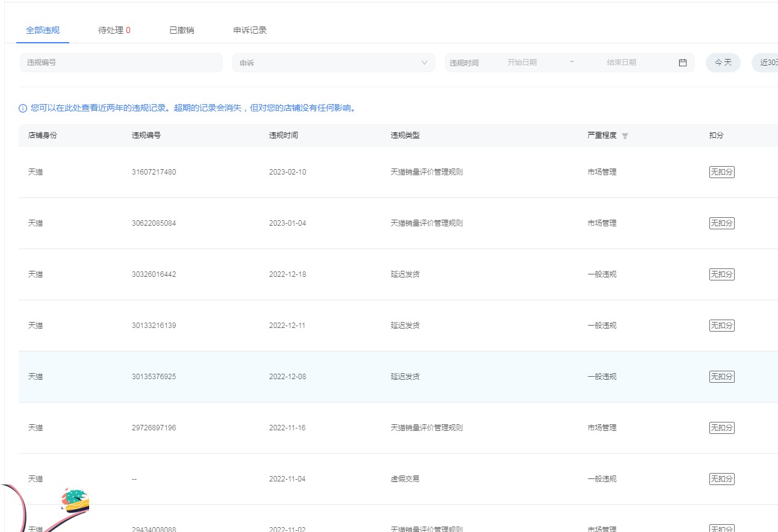Select violation number 30135376925
Screen dimensions: 778x532
[154, 377]
